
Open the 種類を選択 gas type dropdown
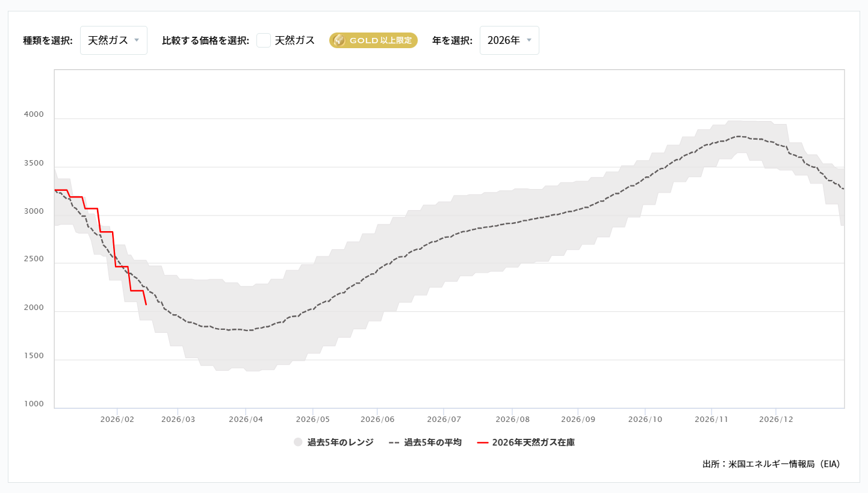114,40
